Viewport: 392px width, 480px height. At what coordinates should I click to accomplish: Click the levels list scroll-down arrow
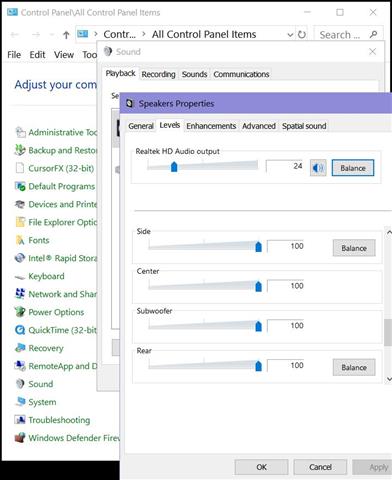pyautogui.click(x=389, y=379)
